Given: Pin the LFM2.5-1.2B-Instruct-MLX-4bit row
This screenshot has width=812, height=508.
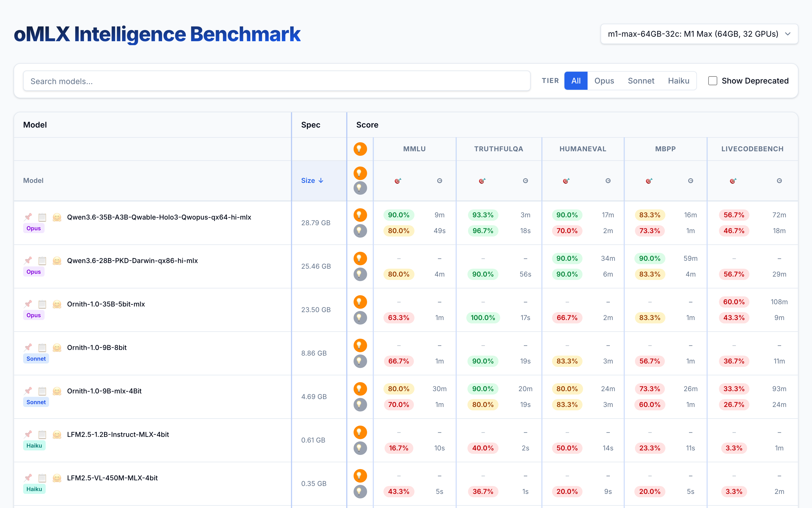Looking at the screenshot, I should tap(28, 434).
